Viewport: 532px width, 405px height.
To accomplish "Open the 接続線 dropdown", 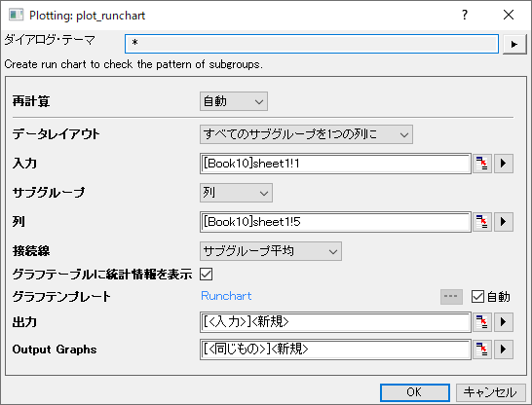I will [x=271, y=251].
